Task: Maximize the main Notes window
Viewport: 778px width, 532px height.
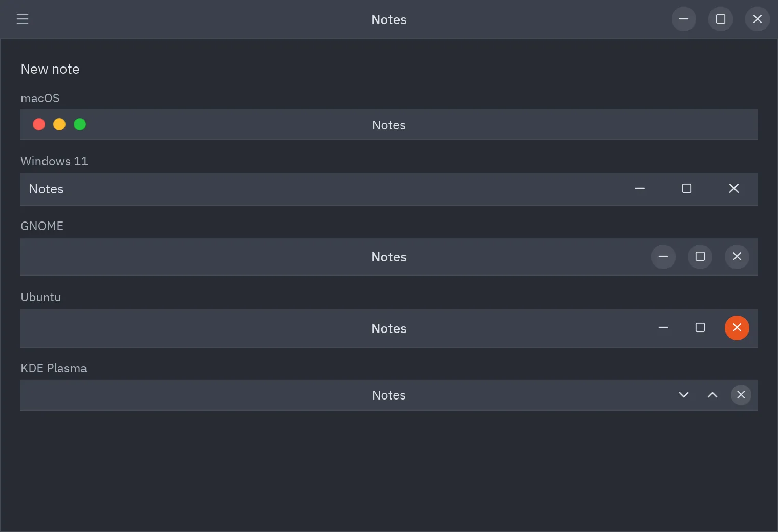Action: pos(721,19)
